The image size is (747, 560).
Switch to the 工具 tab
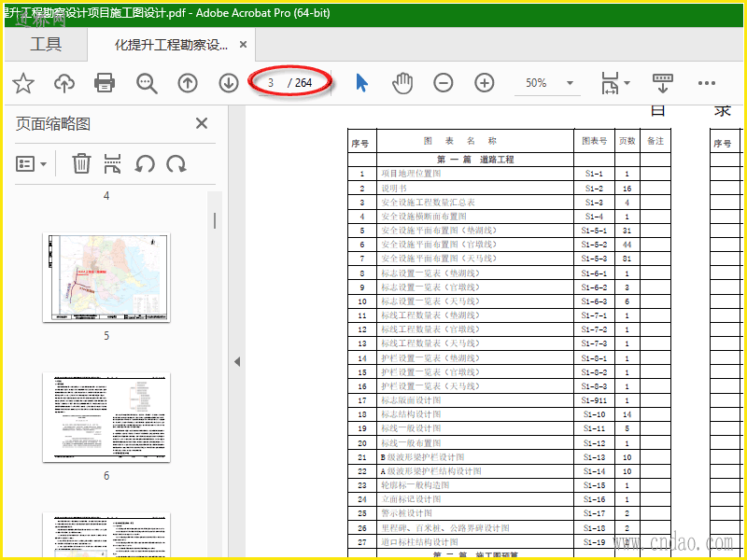pos(46,44)
